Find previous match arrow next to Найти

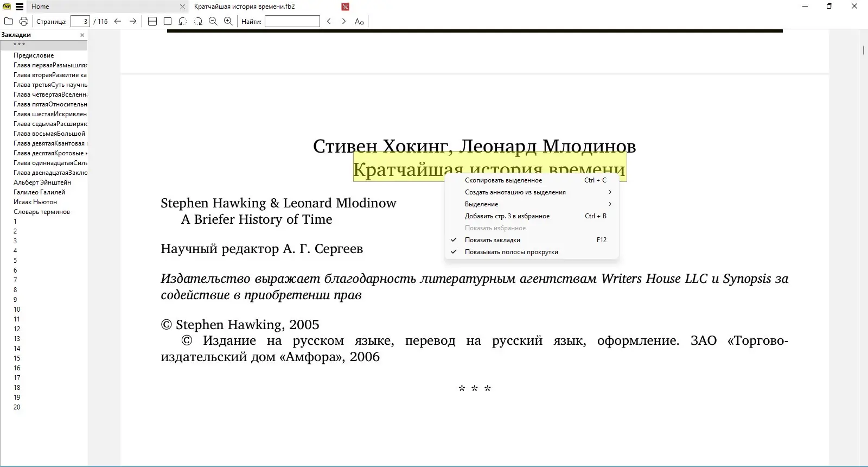tap(329, 21)
